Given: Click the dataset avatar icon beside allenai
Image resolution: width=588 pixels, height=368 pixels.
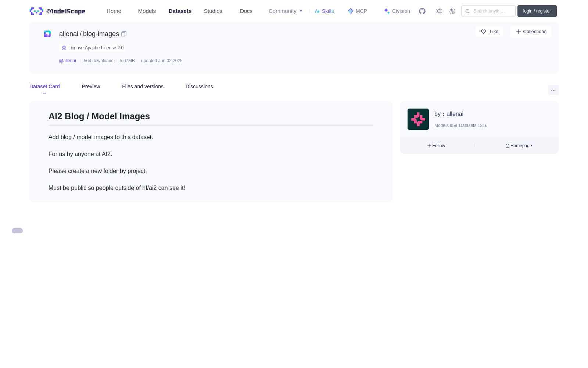Looking at the screenshot, I should click(47, 34).
